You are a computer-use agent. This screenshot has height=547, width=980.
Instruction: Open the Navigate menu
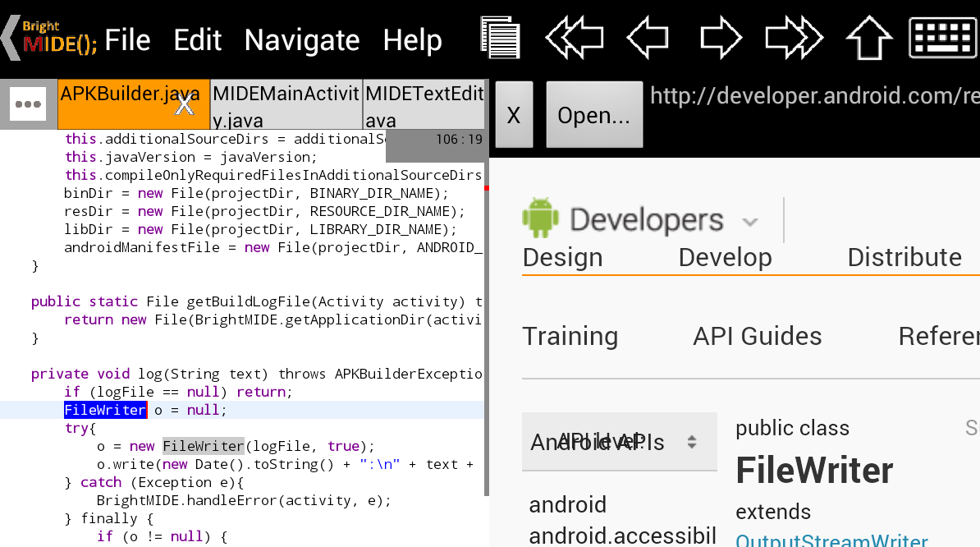click(x=302, y=39)
